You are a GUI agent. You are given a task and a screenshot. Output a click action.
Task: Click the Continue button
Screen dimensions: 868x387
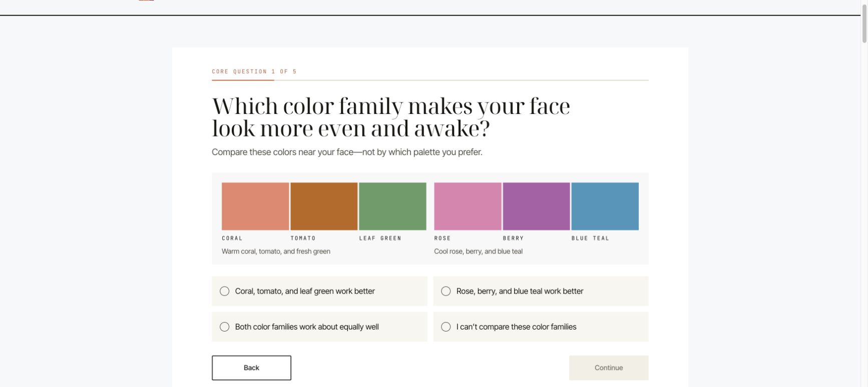[609, 368]
